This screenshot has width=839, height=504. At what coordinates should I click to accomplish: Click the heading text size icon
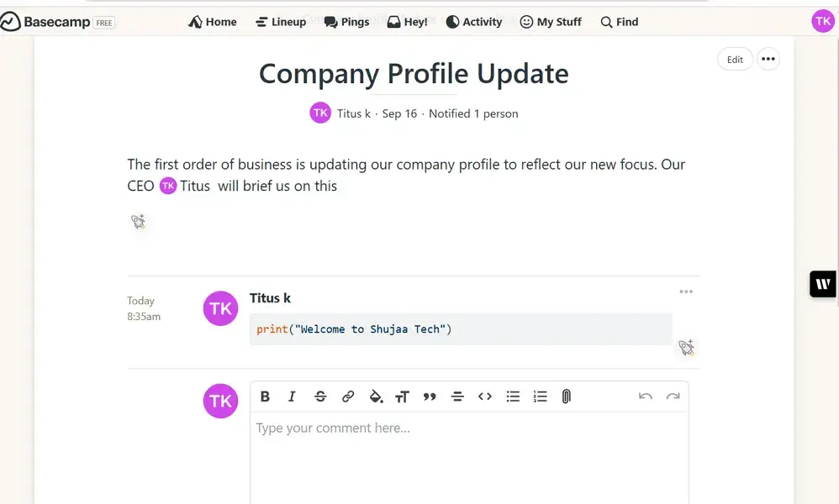coord(402,396)
